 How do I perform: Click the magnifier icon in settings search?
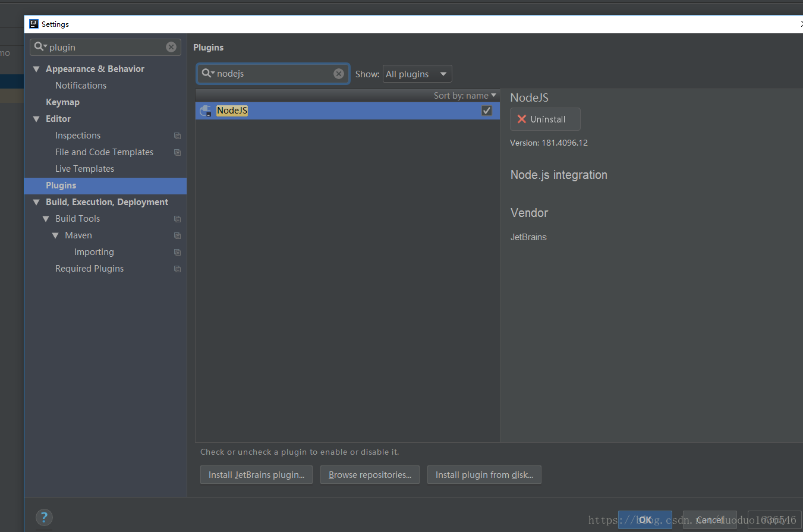click(39, 46)
